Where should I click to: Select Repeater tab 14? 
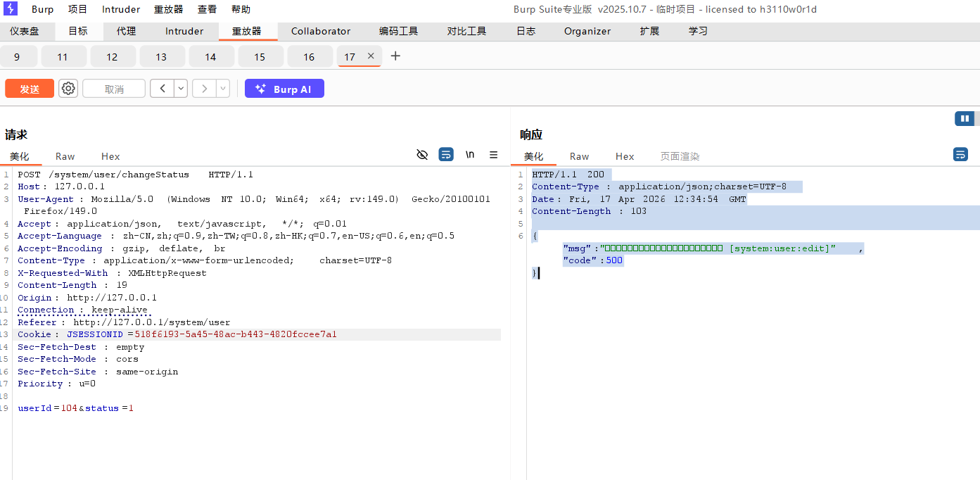pos(210,56)
